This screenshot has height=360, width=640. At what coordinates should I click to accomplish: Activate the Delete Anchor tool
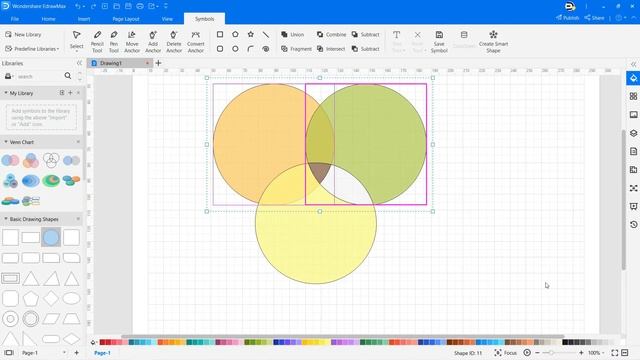pyautogui.click(x=174, y=42)
